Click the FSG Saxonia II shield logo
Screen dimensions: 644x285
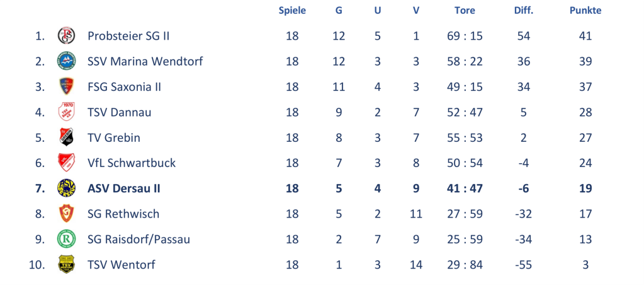pos(66,86)
